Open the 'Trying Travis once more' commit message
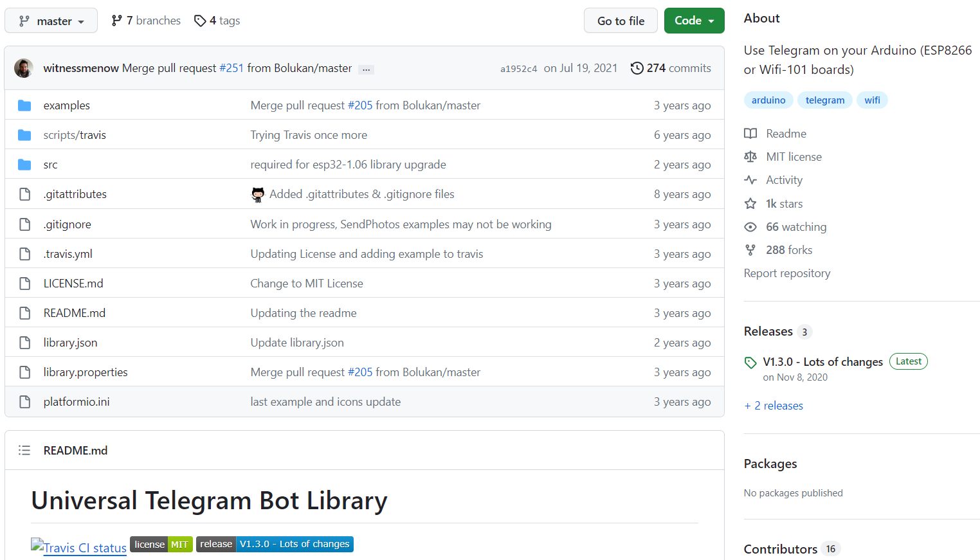980x560 pixels. tap(309, 135)
